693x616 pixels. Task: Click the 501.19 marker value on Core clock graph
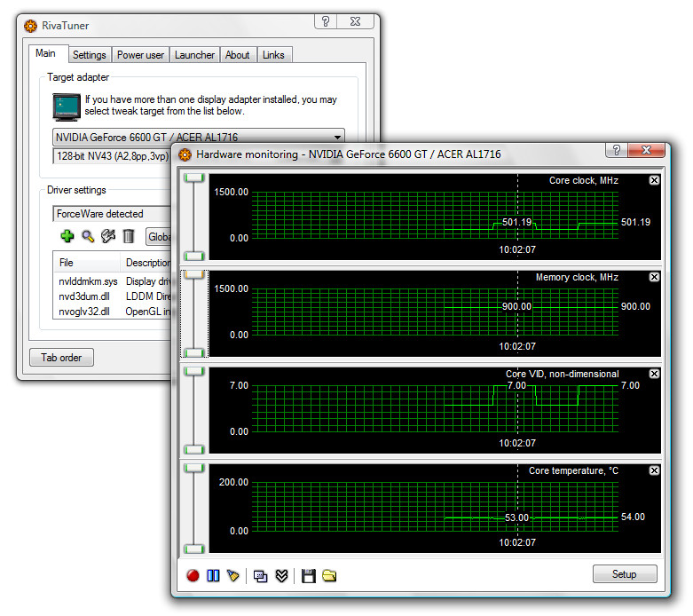[516, 222]
